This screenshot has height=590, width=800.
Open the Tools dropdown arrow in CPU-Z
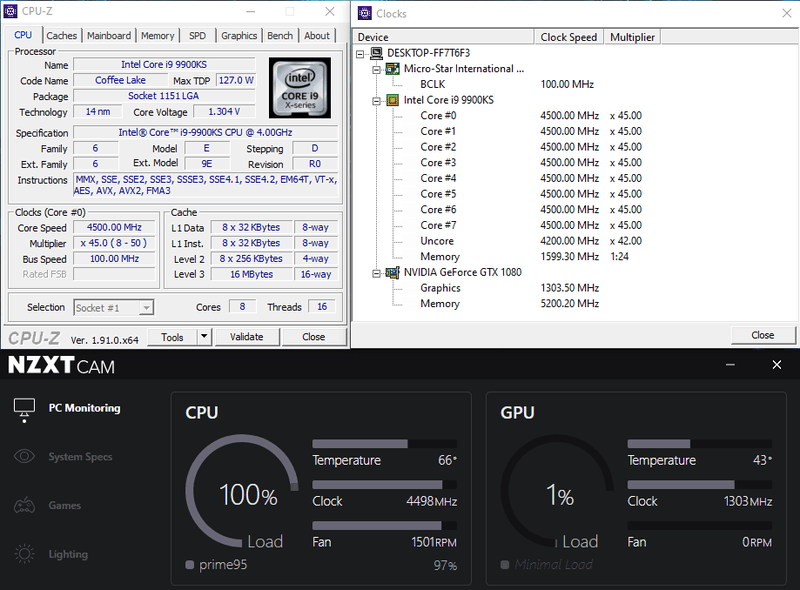[x=204, y=337]
